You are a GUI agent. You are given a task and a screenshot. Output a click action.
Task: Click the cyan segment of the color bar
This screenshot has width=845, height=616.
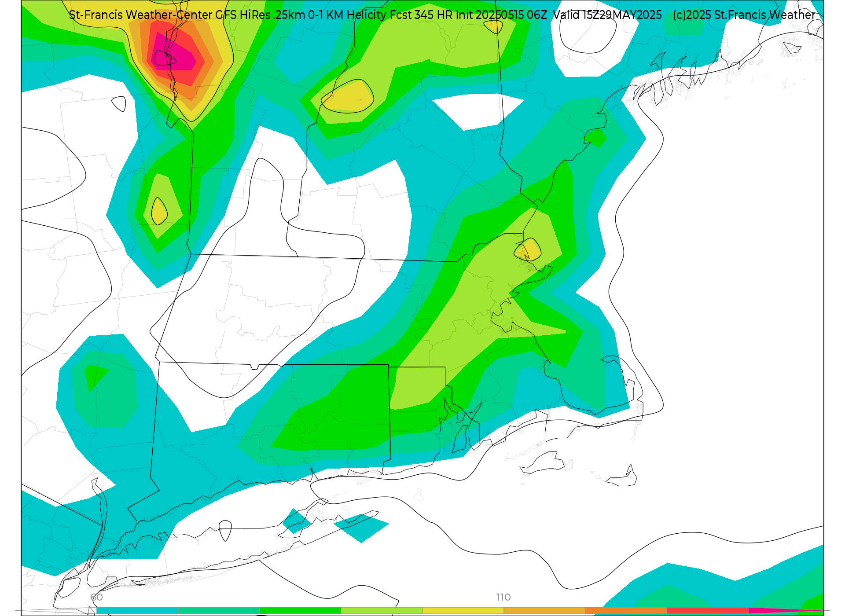[137, 611]
